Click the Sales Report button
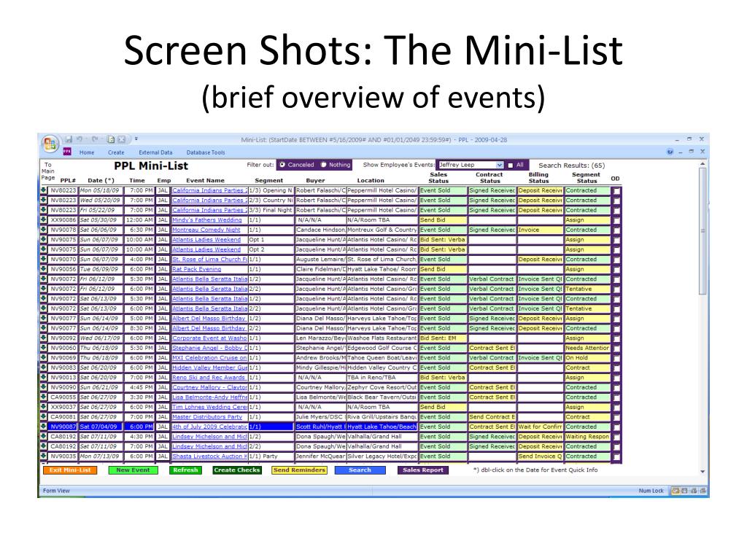This screenshot has width=747, height=560. [423, 470]
